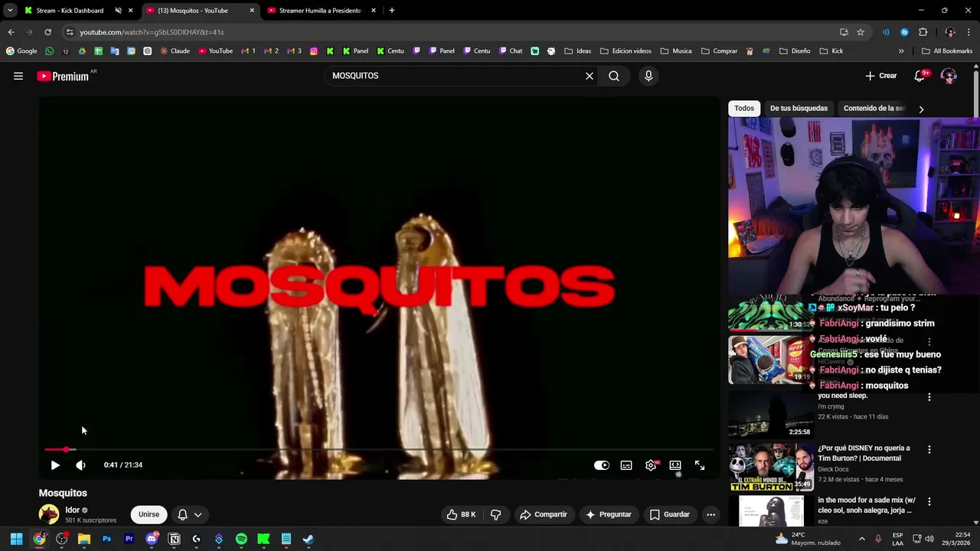This screenshot has height=551, width=980.
Task: Mute the video volume
Action: [x=80, y=465]
